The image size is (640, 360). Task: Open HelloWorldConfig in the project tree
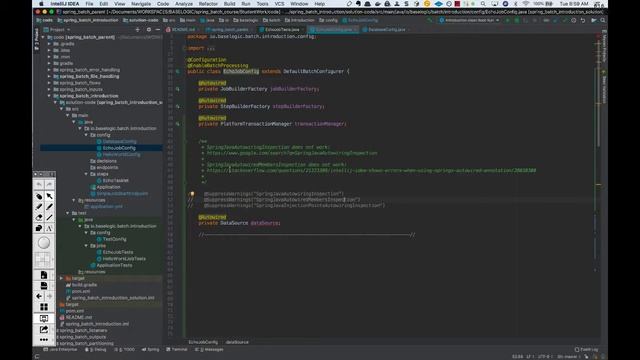(122, 155)
